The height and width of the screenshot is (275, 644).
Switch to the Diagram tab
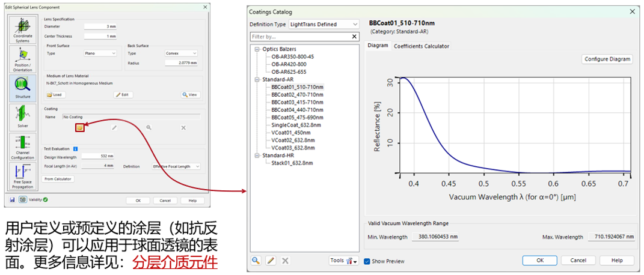click(x=378, y=46)
